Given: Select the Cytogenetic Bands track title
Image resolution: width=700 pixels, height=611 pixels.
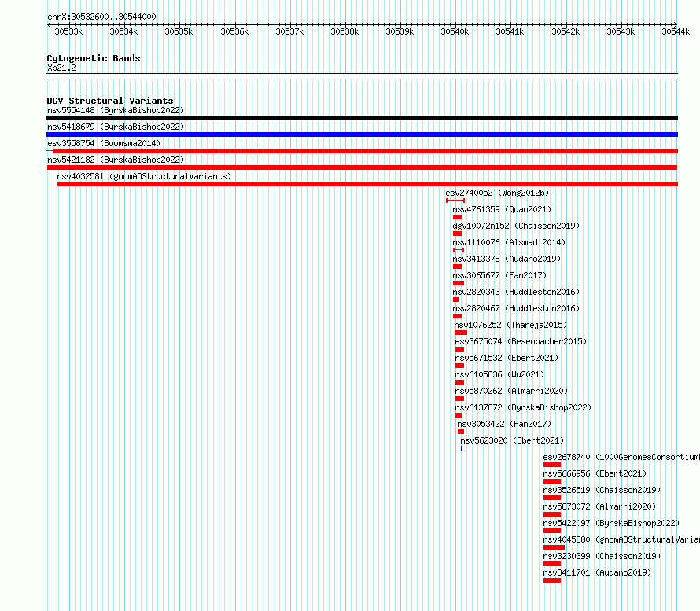Looking at the screenshot, I should pos(94,58).
